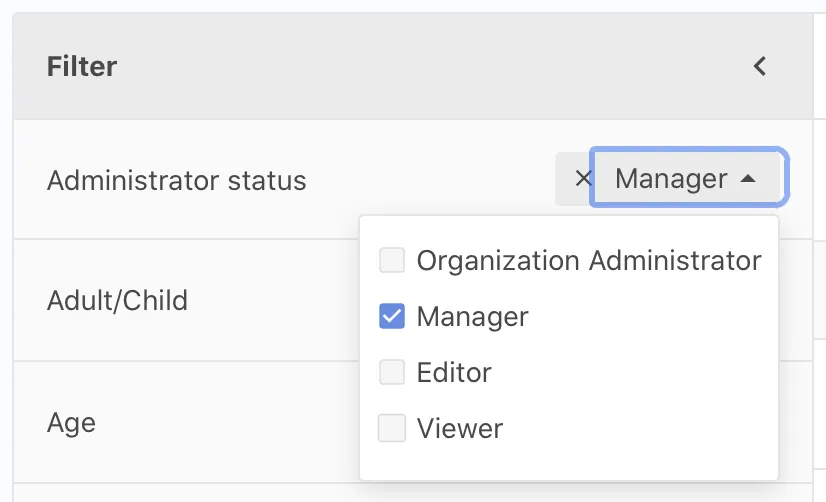Clear the Manager selection with the X icon

point(583,179)
